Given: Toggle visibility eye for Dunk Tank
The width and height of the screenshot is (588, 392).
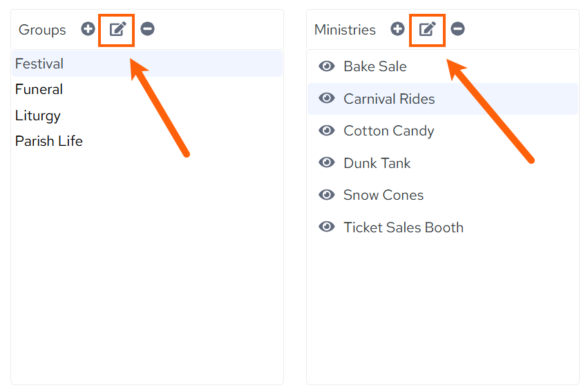Looking at the screenshot, I should click(327, 162).
